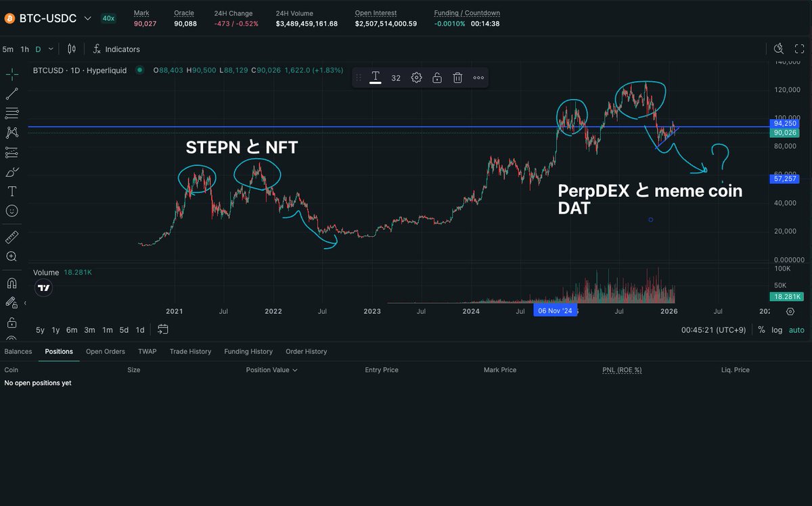Lock the text annotation via padlock icon
The image size is (812, 506).
coord(437,78)
